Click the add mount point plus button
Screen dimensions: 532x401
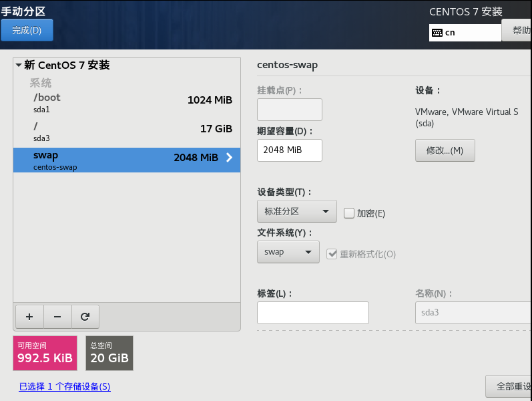[x=29, y=317]
